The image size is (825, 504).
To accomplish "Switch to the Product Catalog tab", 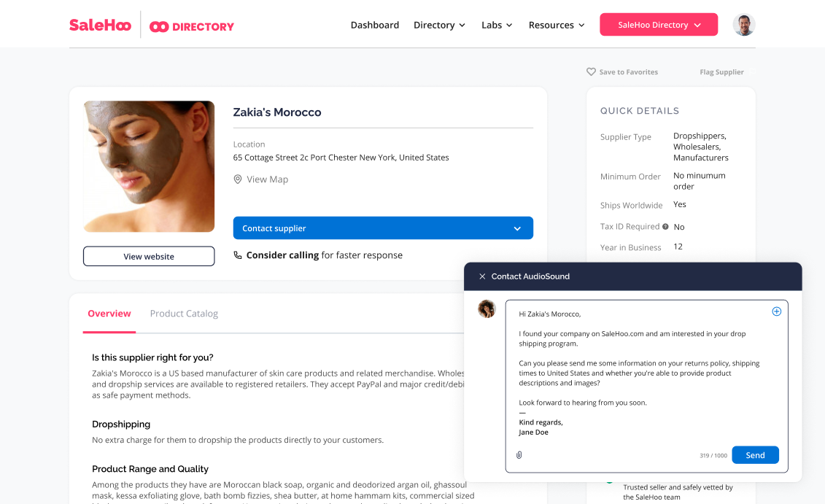I will pos(184,314).
